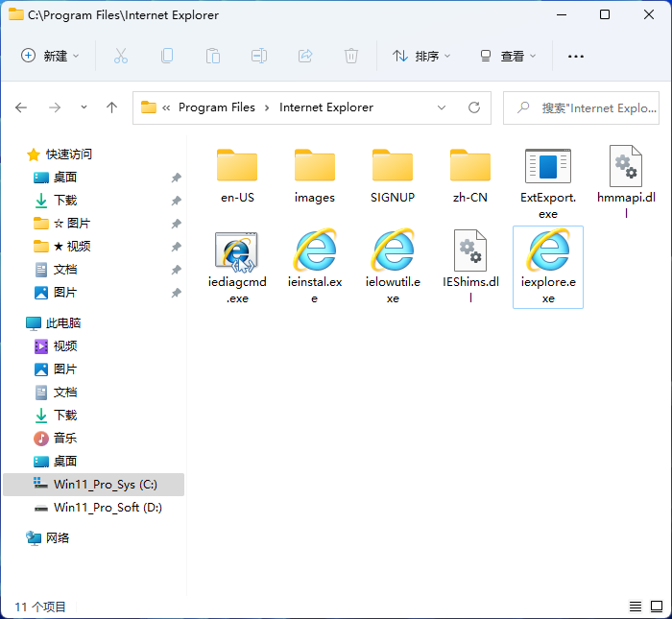The width and height of the screenshot is (672, 619).
Task: Click the Copy icon in toolbar
Action: (167, 56)
